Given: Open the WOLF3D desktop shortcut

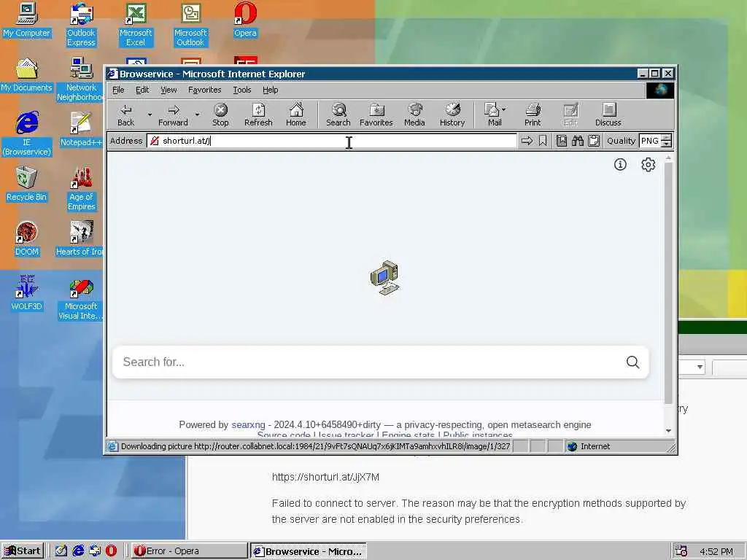Looking at the screenshot, I should click(27, 293).
